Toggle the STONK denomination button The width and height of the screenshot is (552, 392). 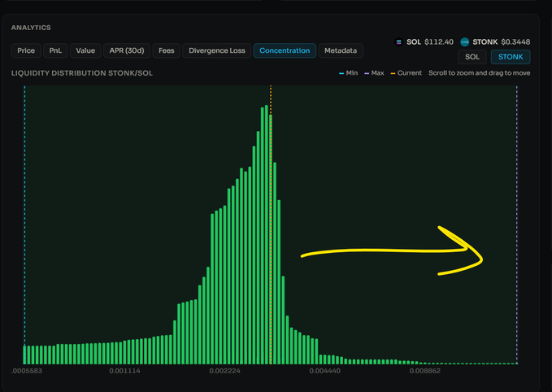511,57
